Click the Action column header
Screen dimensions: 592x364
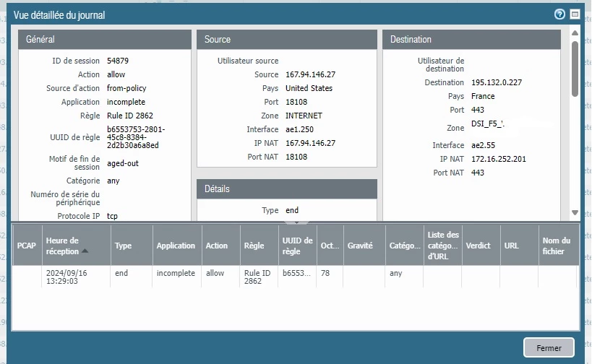(x=221, y=246)
